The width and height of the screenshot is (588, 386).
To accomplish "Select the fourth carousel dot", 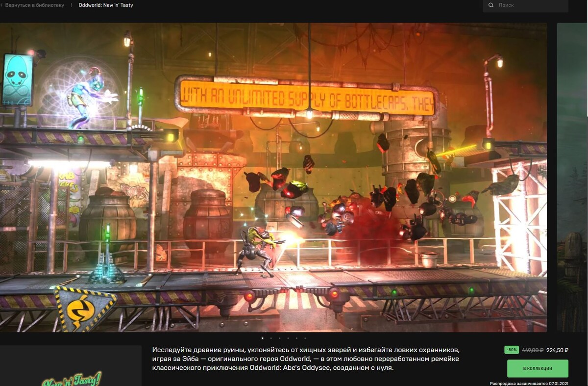I will point(288,338).
